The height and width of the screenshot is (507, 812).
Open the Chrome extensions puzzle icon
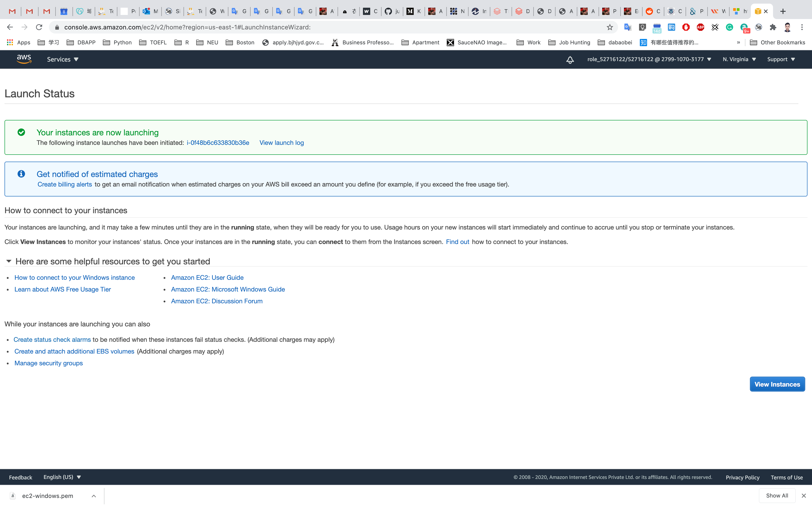click(x=773, y=27)
